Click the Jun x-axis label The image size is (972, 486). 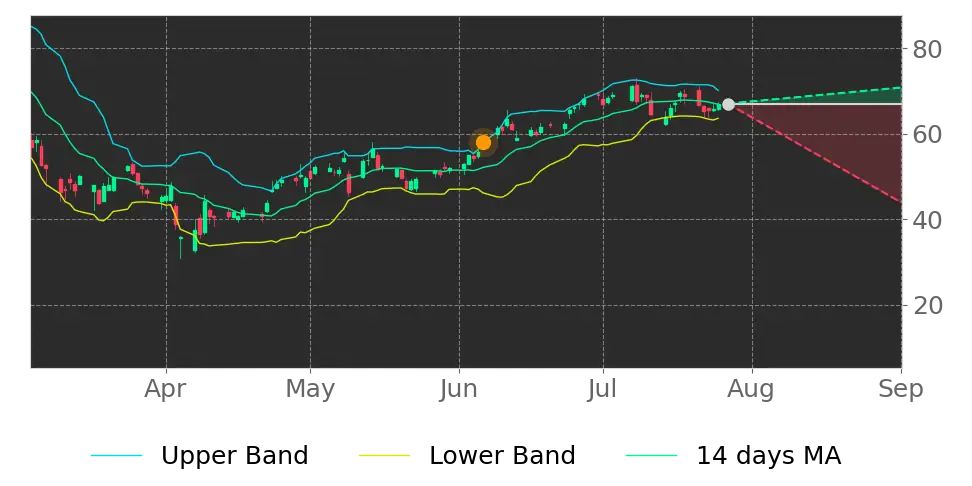[x=459, y=389]
